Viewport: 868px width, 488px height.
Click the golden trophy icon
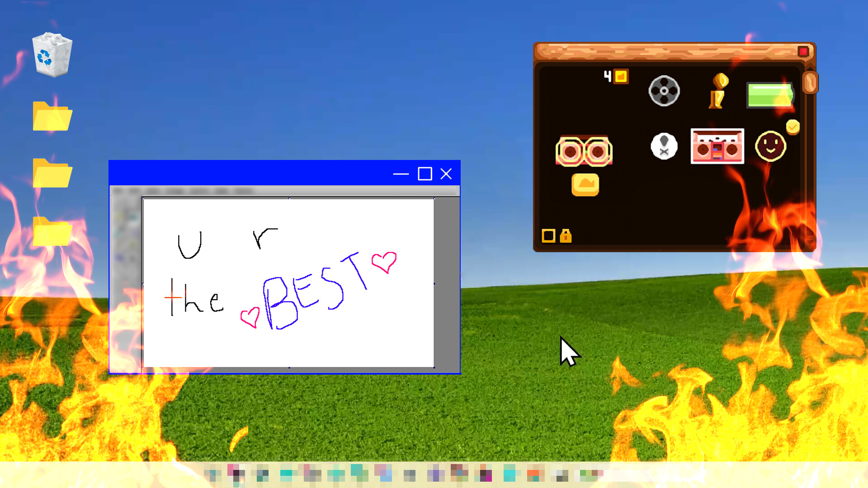coord(718,91)
